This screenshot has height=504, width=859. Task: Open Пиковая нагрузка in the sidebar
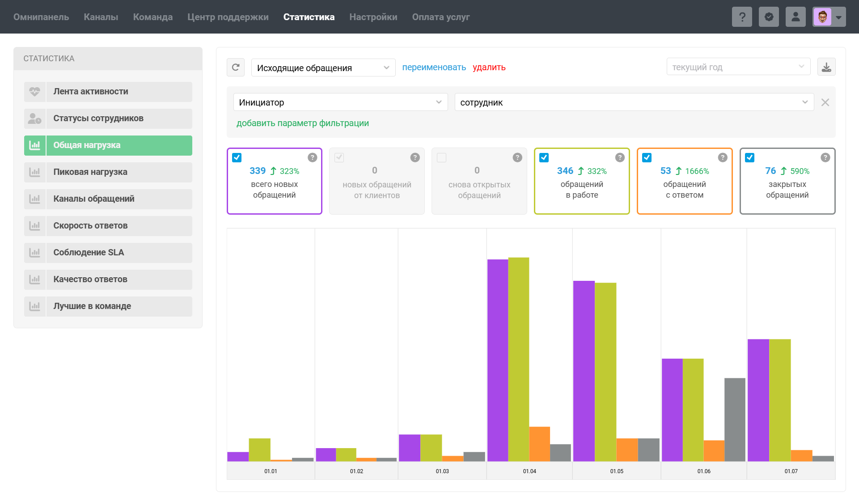coord(108,172)
